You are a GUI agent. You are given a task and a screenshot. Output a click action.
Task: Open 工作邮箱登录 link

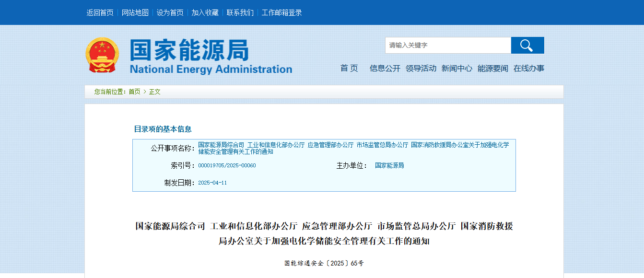pyautogui.click(x=282, y=12)
